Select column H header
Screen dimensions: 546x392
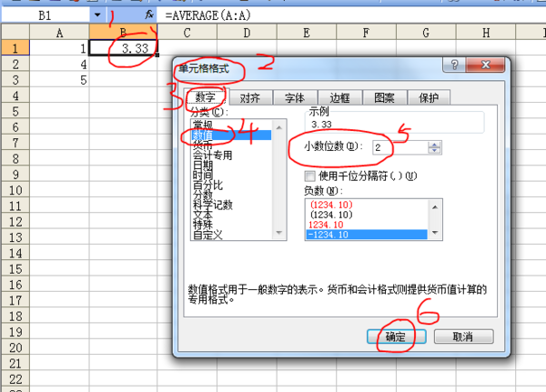pos(486,33)
